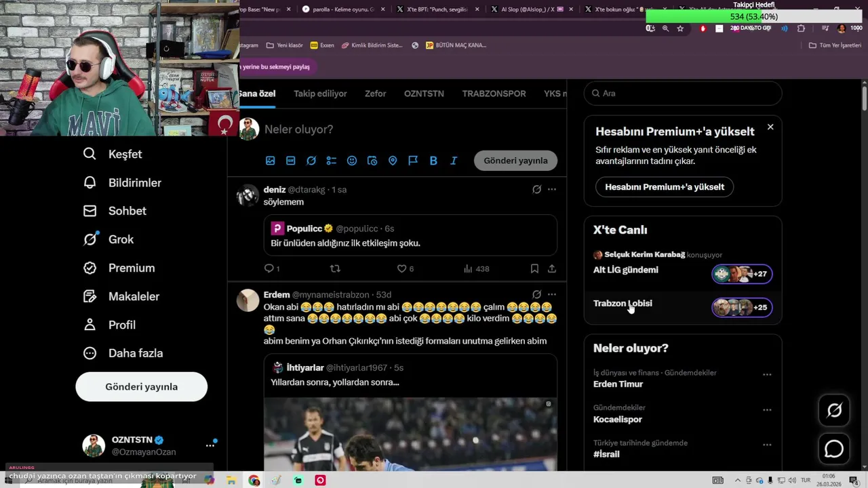Open Tüm Yer İşaretleri folder
The width and height of the screenshot is (868, 488).
(x=835, y=45)
